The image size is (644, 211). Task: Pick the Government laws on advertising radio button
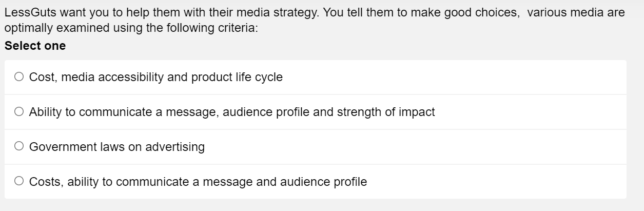tap(19, 147)
